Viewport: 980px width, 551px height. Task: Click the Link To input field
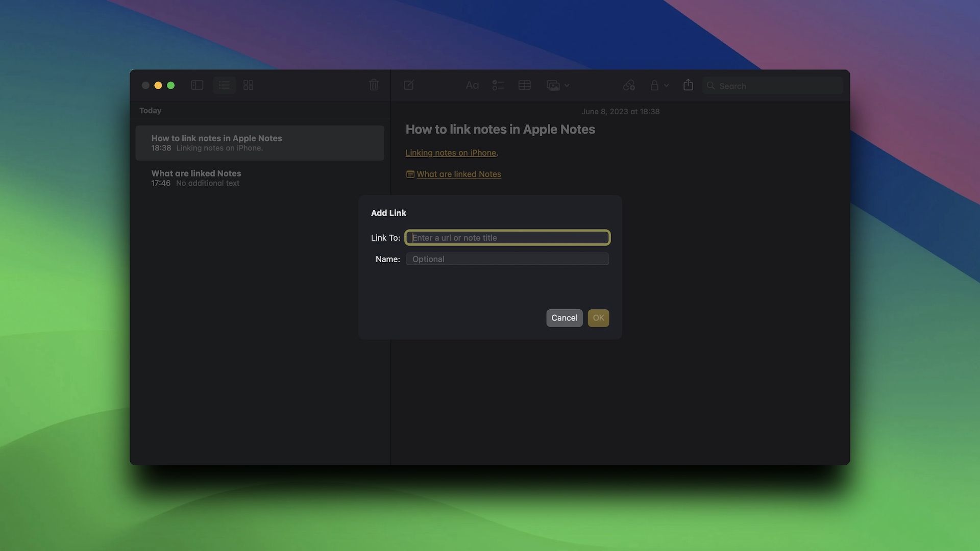coord(507,237)
